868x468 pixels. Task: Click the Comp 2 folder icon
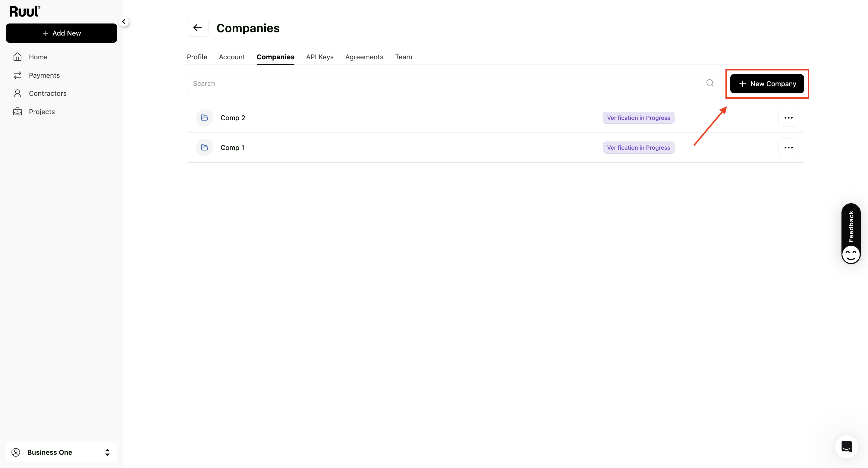click(205, 117)
